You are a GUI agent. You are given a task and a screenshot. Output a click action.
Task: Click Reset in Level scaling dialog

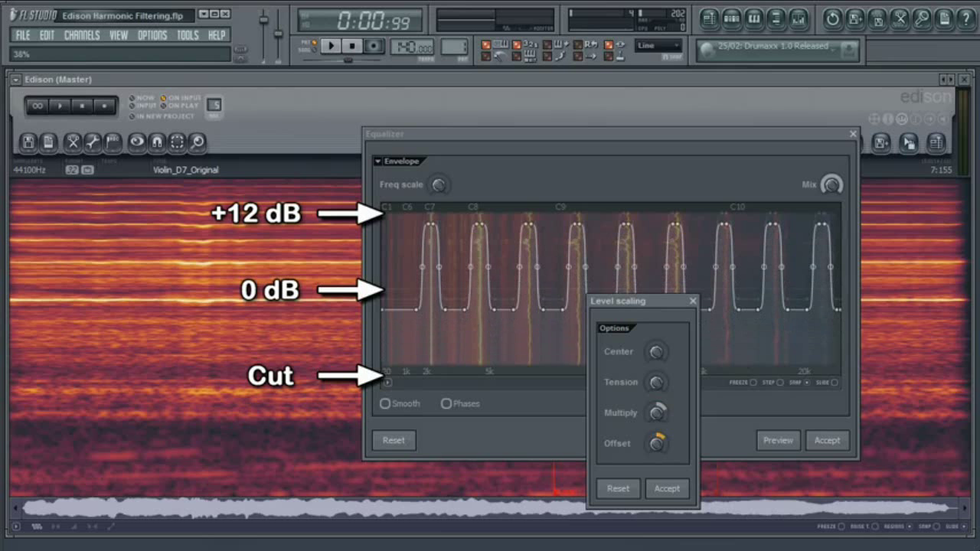[618, 488]
